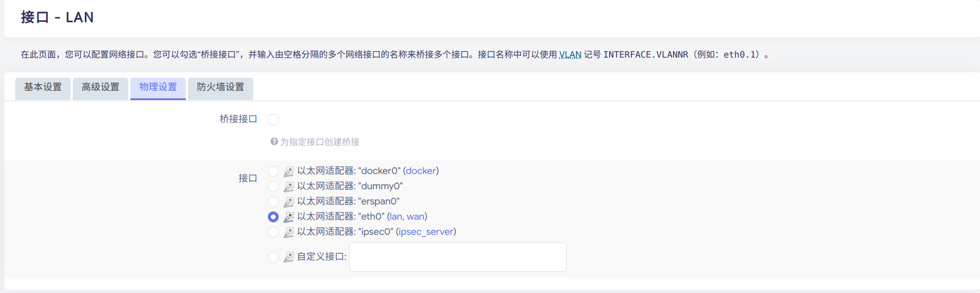Choose the erspan0 radio button
Screen dimensions: 980x293
tap(273, 202)
